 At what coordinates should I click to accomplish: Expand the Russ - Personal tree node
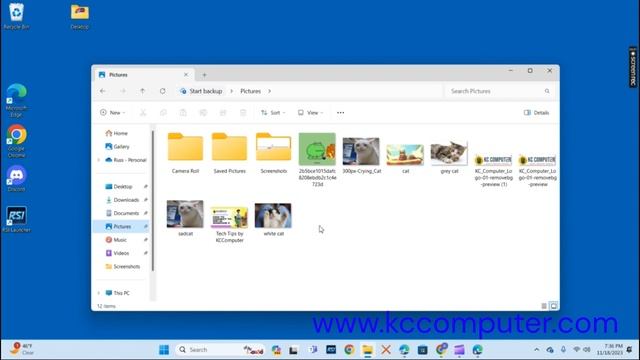click(x=99, y=160)
